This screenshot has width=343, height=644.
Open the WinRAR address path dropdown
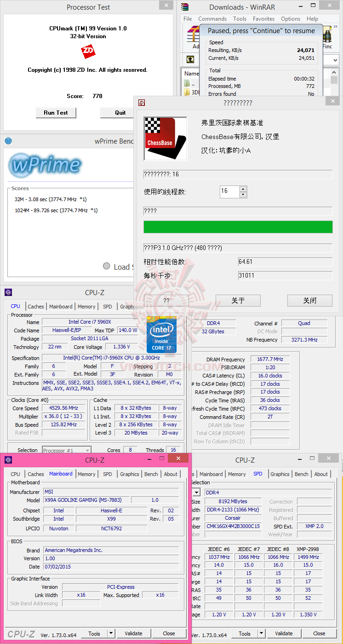tap(336, 60)
